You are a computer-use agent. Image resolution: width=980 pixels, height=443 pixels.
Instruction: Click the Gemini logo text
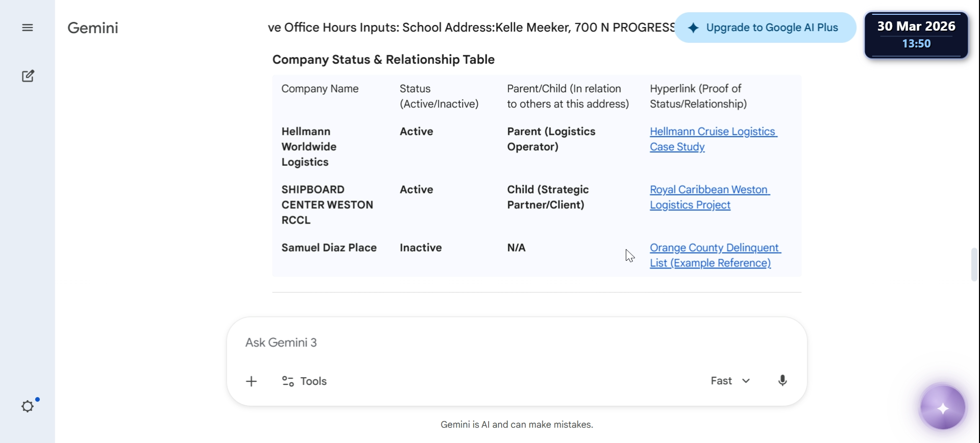(x=93, y=28)
